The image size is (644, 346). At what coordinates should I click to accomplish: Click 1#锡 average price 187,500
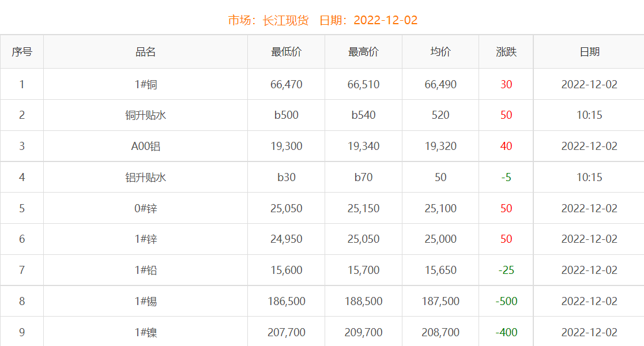[440, 302]
